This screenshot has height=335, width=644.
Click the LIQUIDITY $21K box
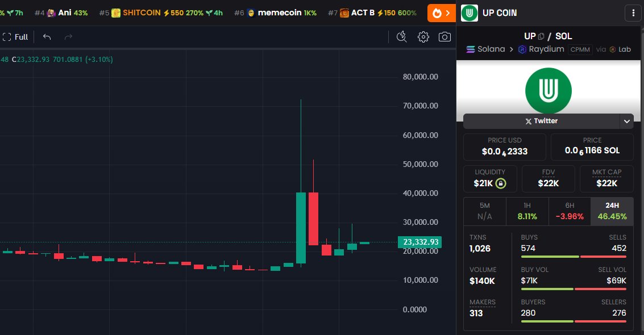click(490, 179)
